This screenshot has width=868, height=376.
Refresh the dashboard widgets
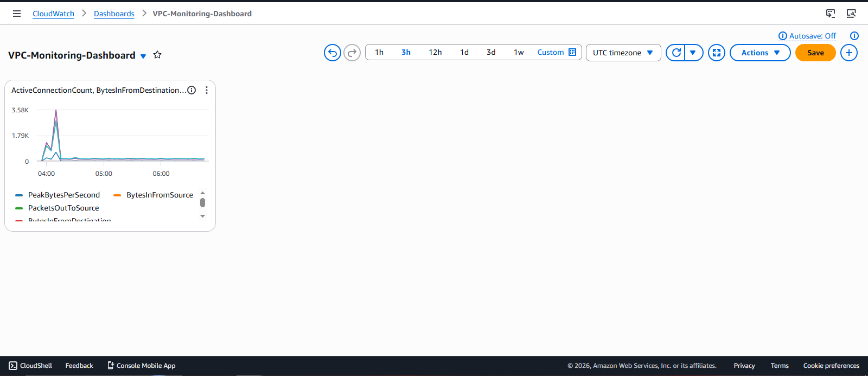pyautogui.click(x=676, y=53)
